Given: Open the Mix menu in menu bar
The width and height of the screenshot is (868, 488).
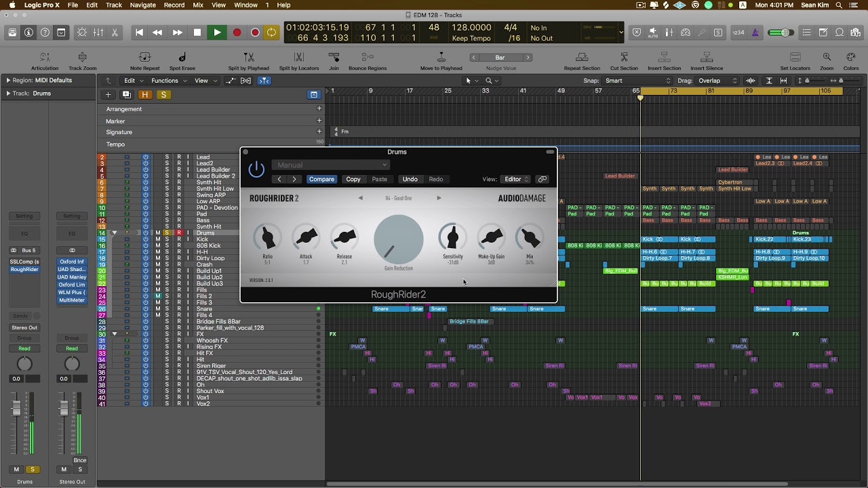Looking at the screenshot, I should click(198, 5).
